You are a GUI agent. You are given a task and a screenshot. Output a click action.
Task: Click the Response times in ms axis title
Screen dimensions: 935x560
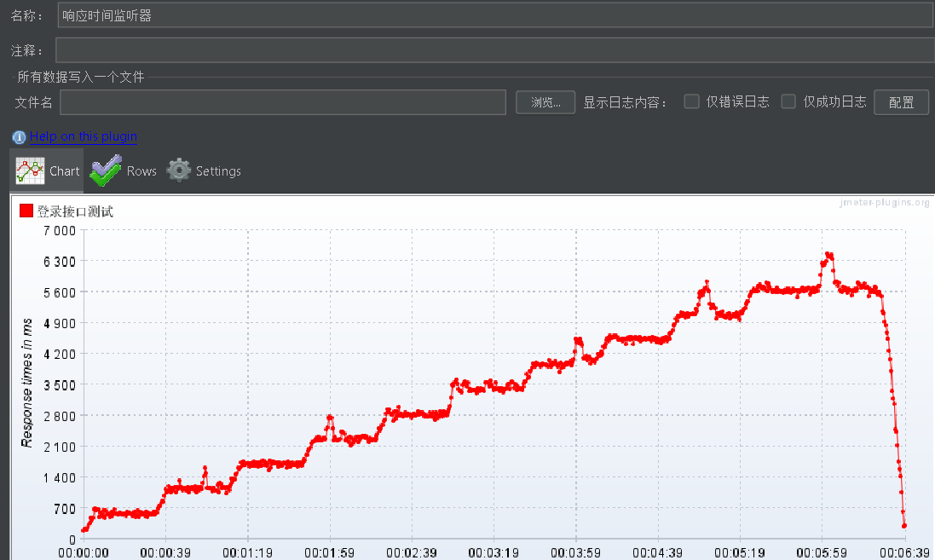26,382
